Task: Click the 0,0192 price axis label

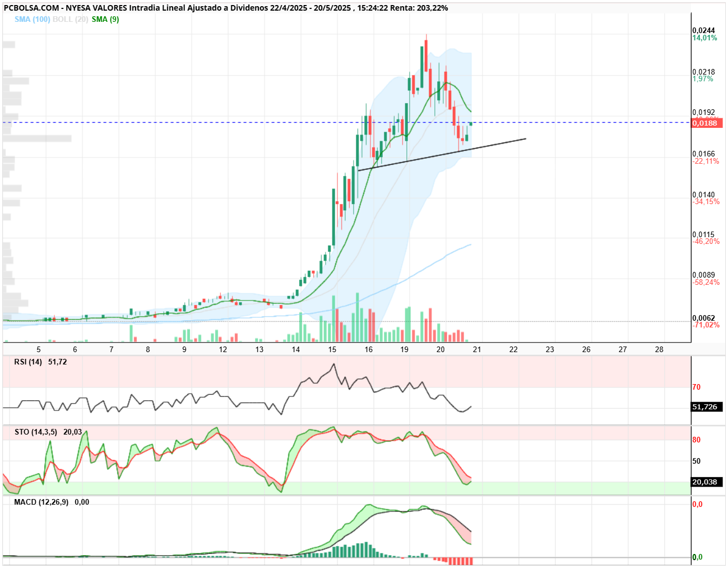Action: [704, 112]
